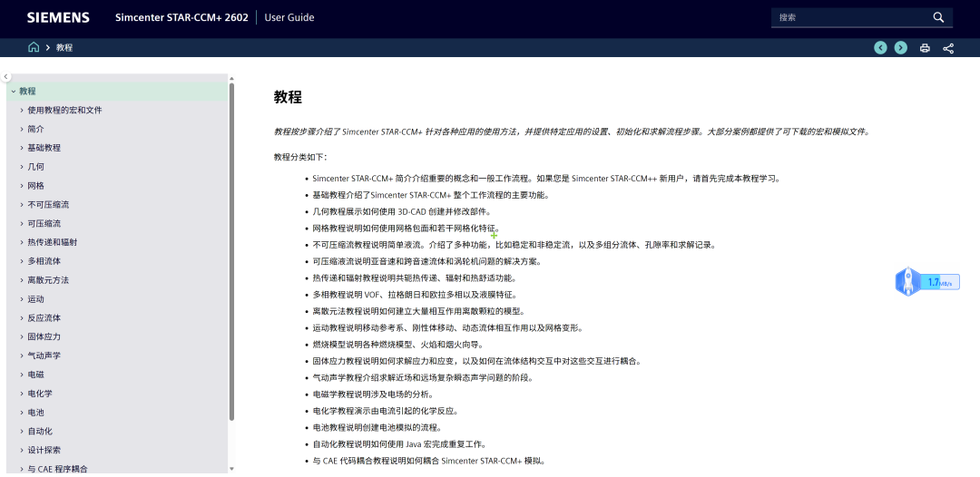Click Simcenter STAR-CCM+ 2602 header title
Screen dimensions: 980x477
(181, 17)
